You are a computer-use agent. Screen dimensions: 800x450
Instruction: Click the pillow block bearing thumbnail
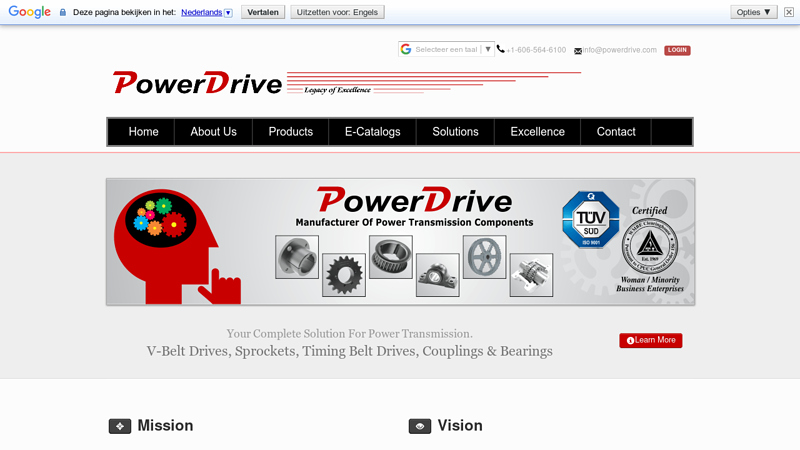438,275
